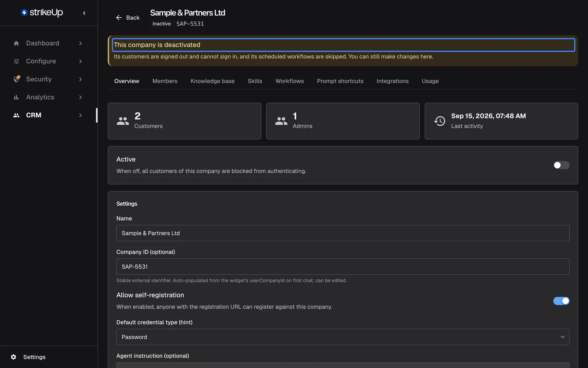Image resolution: width=588 pixels, height=368 pixels.
Task: Click the 1 Admins stat card
Action: click(343, 121)
